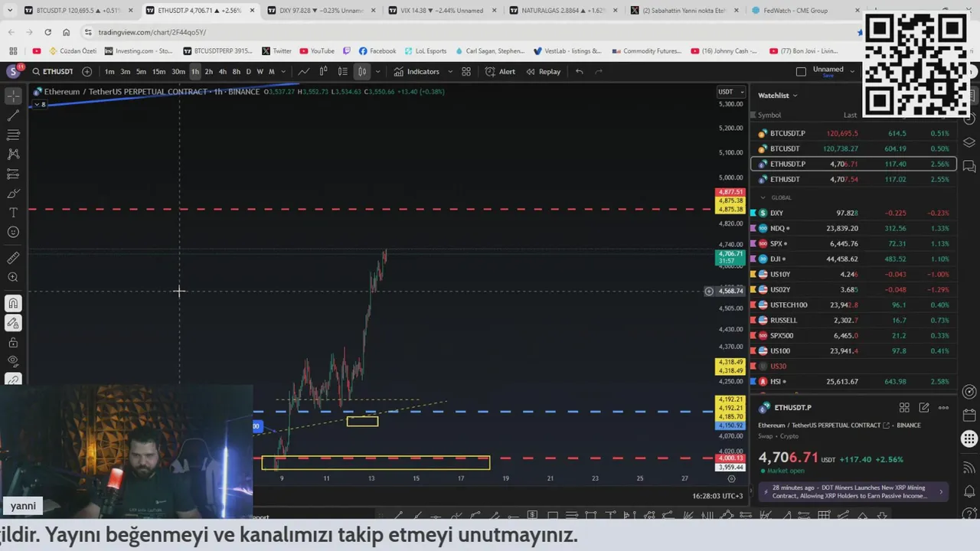
Task: Open indicator templates grid icon
Action: pos(466,71)
